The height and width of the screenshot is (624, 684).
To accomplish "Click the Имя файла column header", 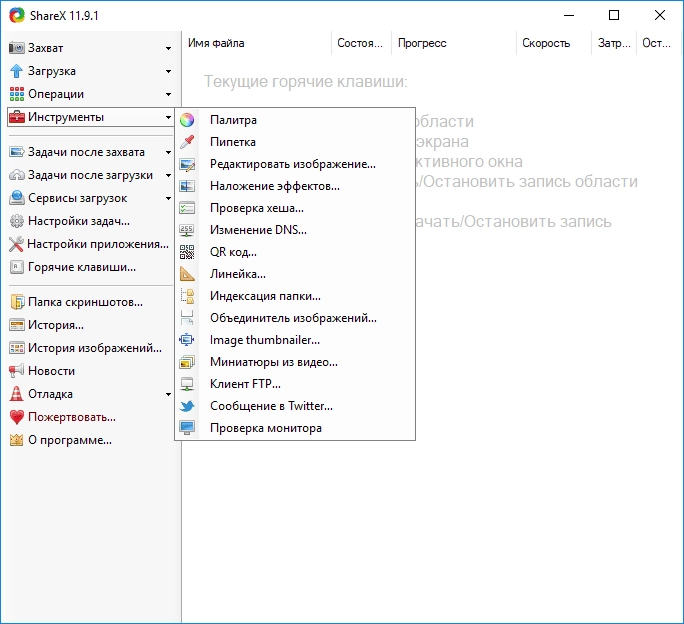I will click(x=256, y=43).
